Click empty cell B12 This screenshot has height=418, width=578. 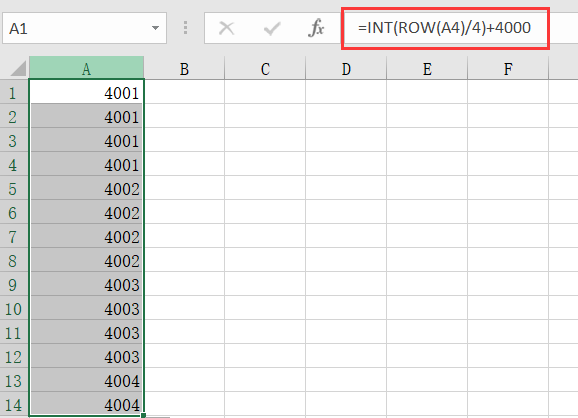click(184, 356)
